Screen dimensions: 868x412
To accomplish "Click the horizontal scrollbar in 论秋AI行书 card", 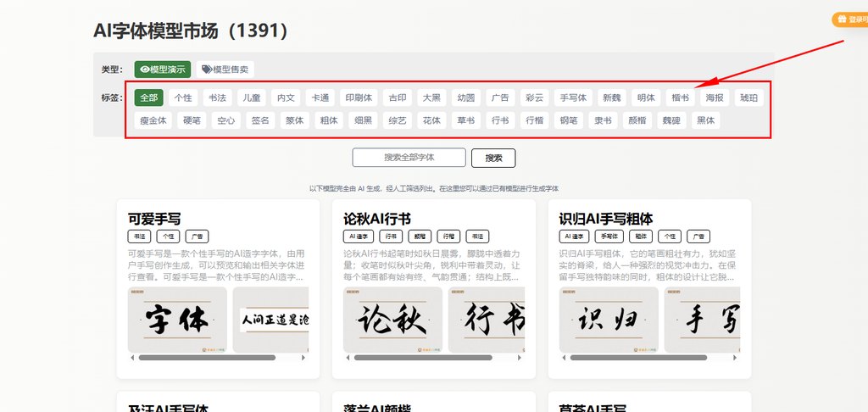I will pos(422,358).
